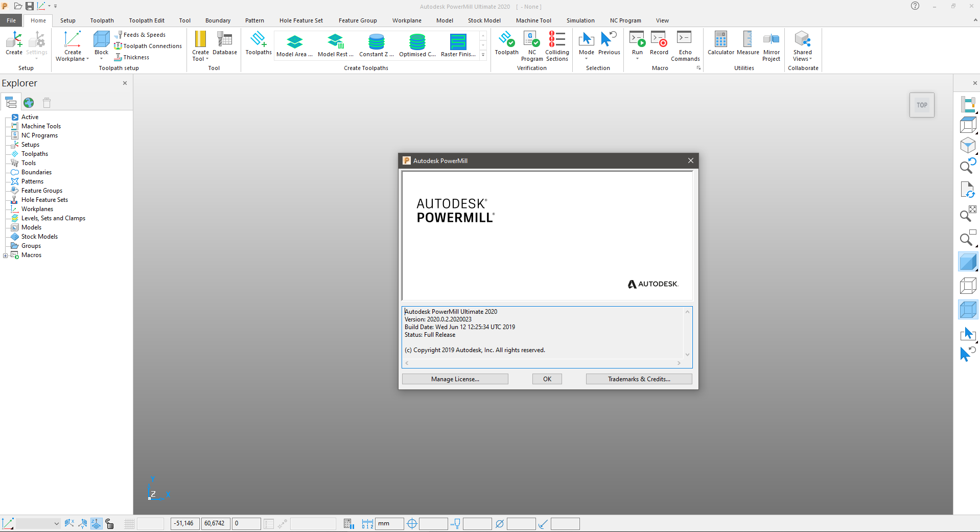The image size is (980, 532).
Task: Switch to the NC Program tab
Action: (625, 20)
